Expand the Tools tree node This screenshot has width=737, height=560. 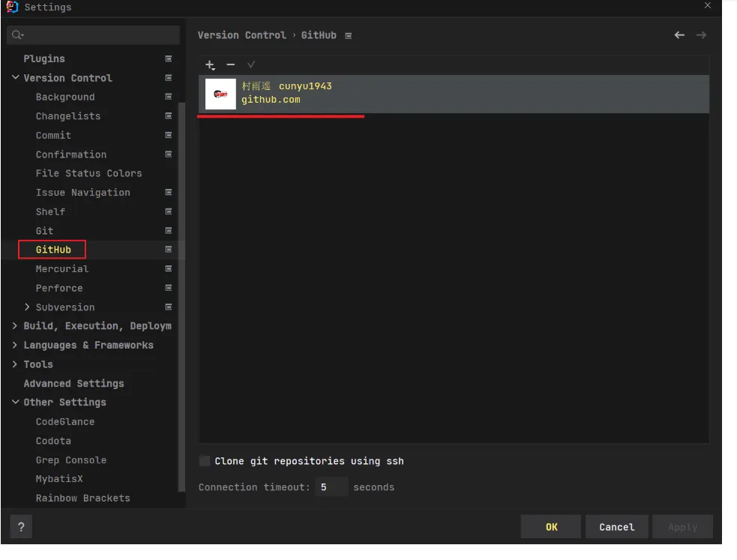click(x=14, y=364)
